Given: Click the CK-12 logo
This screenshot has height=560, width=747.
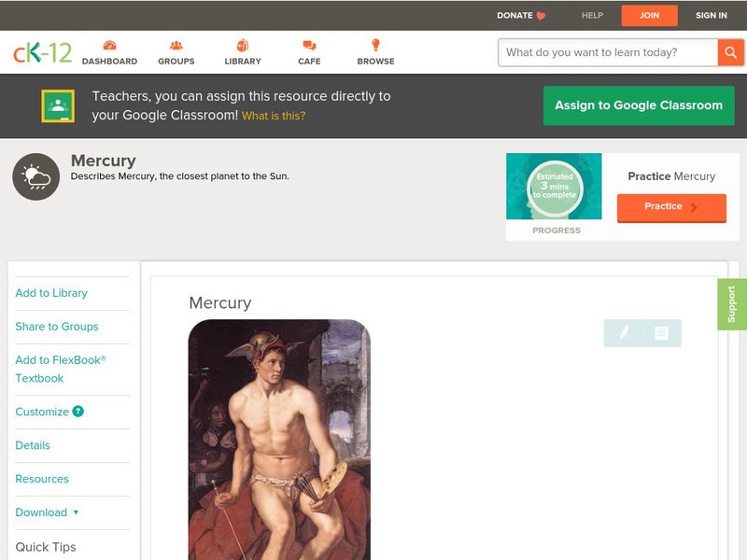Looking at the screenshot, I should (42, 52).
